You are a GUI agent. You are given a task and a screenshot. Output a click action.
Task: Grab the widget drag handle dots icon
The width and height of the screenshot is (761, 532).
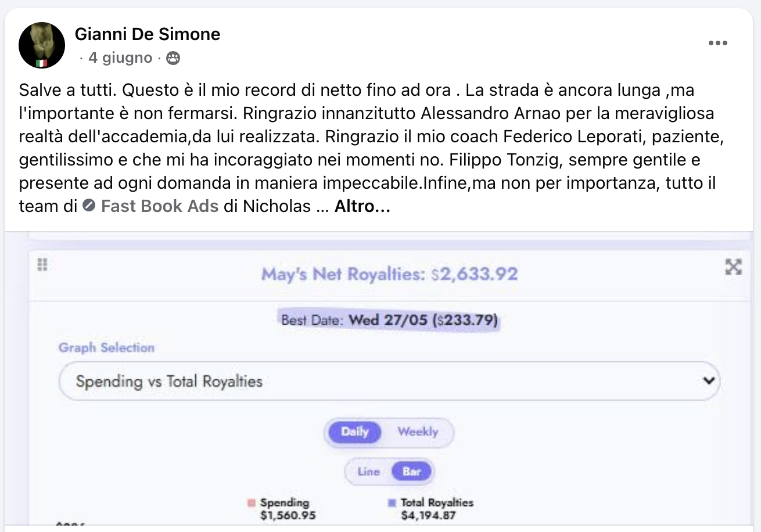pyautogui.click(x=42, y=265)
